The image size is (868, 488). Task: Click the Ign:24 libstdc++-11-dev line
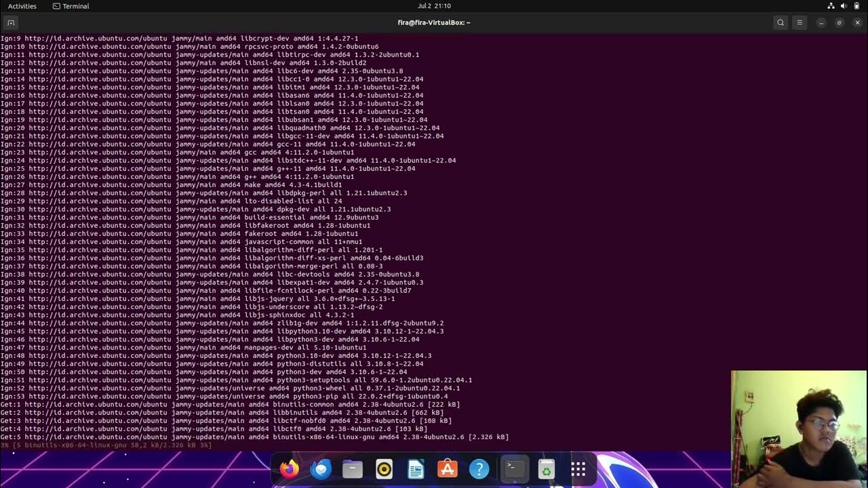pyautogui.click(x=228, y=161)
